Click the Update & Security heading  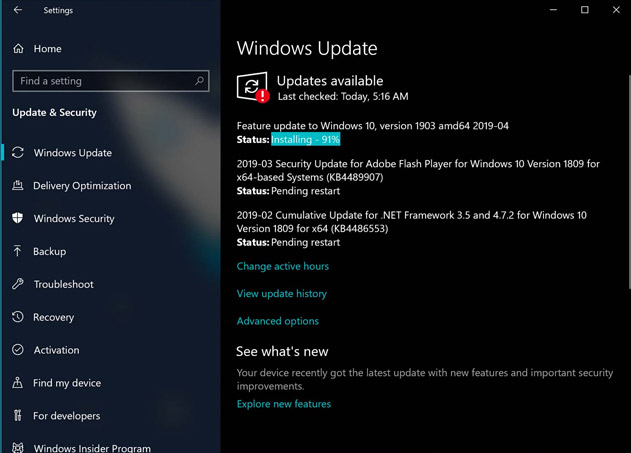(54, 113)
